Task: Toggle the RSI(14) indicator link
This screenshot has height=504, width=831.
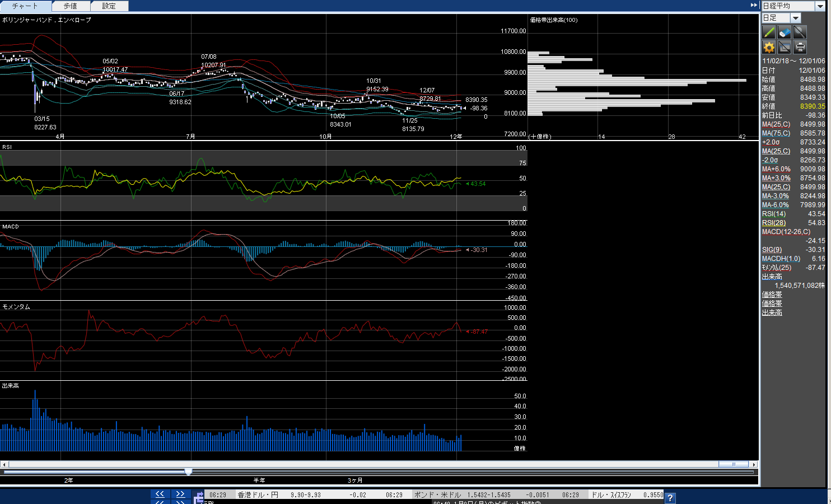Action: point(774,214)
